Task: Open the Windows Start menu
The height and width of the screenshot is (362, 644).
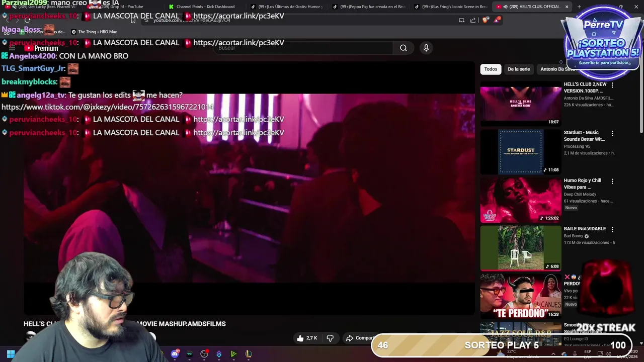Action: [11, 354]
